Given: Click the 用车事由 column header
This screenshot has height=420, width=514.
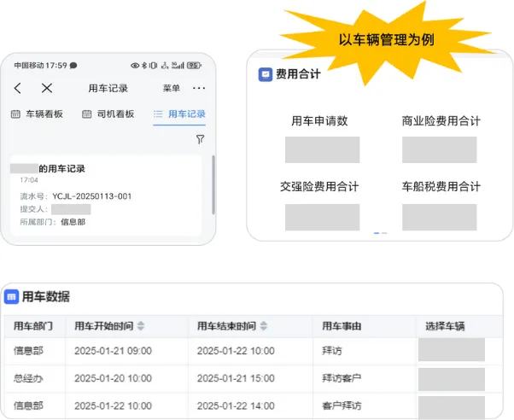Looking at the screenshot, I should 342,326.
